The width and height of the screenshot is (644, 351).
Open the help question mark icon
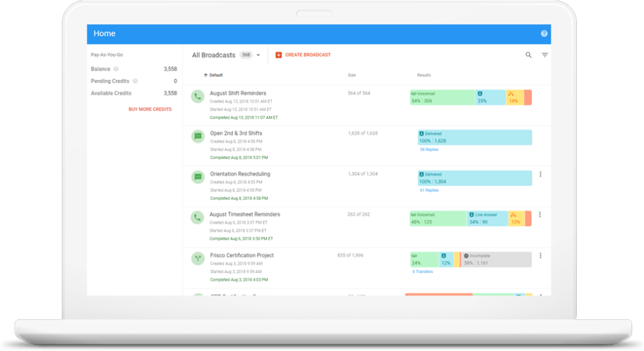click(544, 34)
